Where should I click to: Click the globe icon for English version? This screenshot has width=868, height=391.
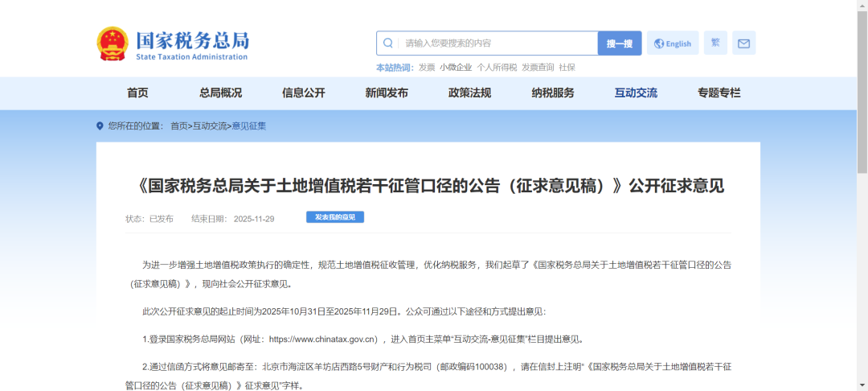point(660,43)
